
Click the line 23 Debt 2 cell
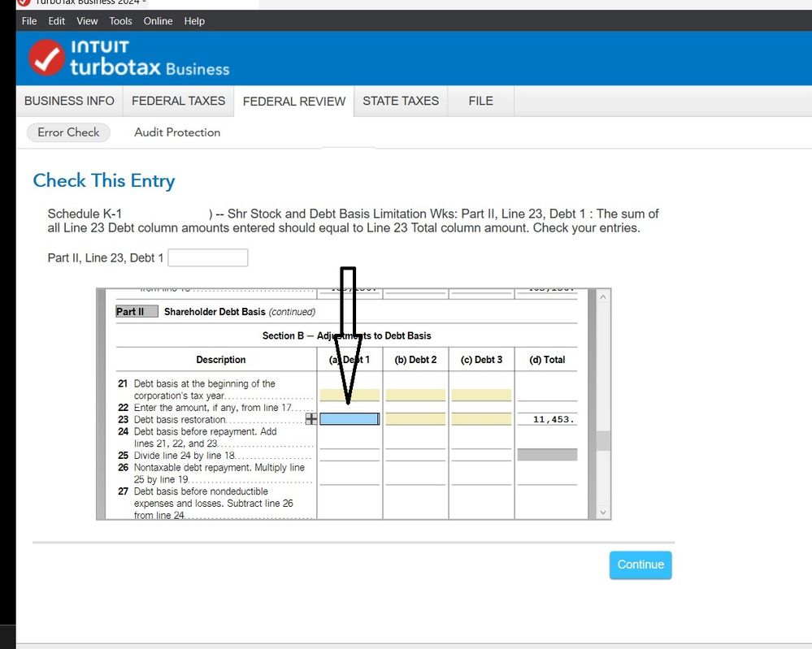click(x=415, y=419)
